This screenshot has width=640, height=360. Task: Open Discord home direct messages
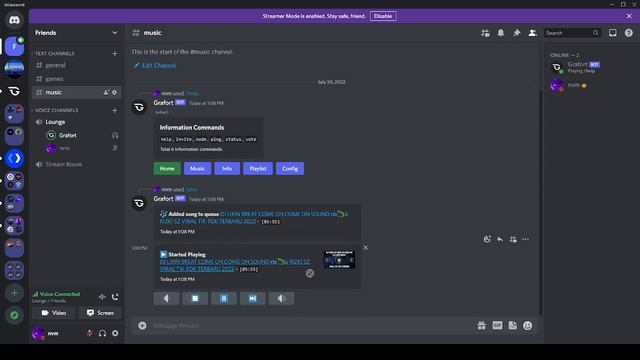click(14, 20)
